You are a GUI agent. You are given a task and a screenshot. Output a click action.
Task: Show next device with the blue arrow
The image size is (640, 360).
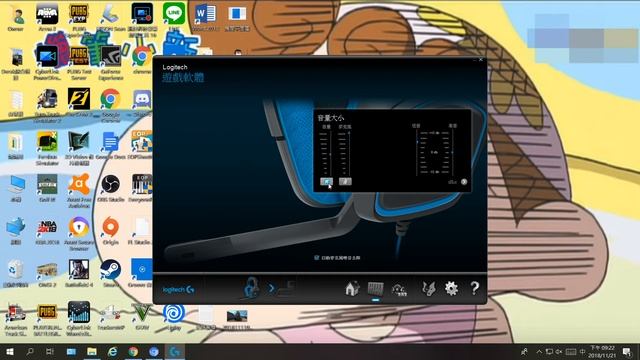coord(271,289)
